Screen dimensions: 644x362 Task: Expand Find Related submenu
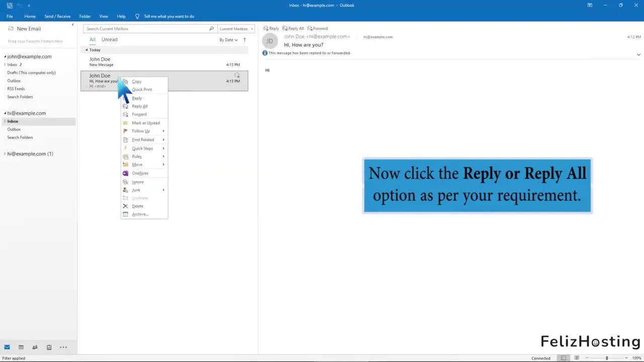point(144,140)
